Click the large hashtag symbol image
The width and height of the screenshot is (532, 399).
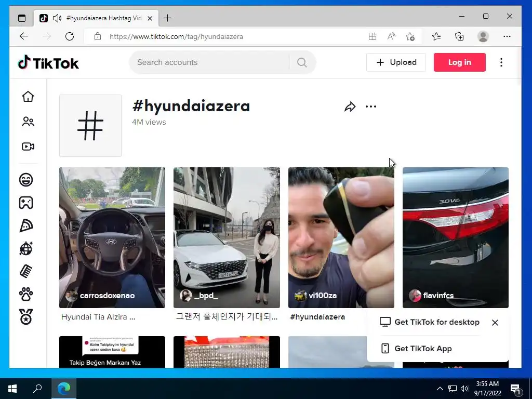coord(90,126)
